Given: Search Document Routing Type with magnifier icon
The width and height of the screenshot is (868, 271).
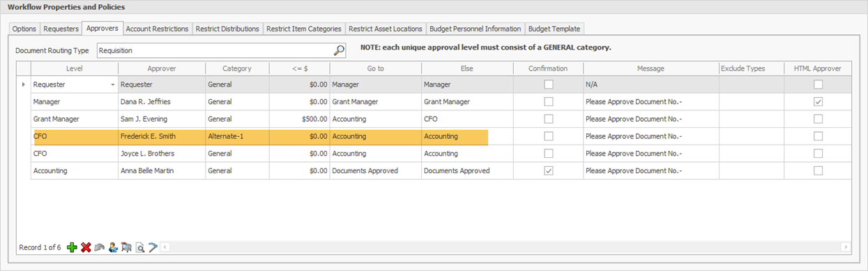Looking at the screenshot, I should coord(339,50).
